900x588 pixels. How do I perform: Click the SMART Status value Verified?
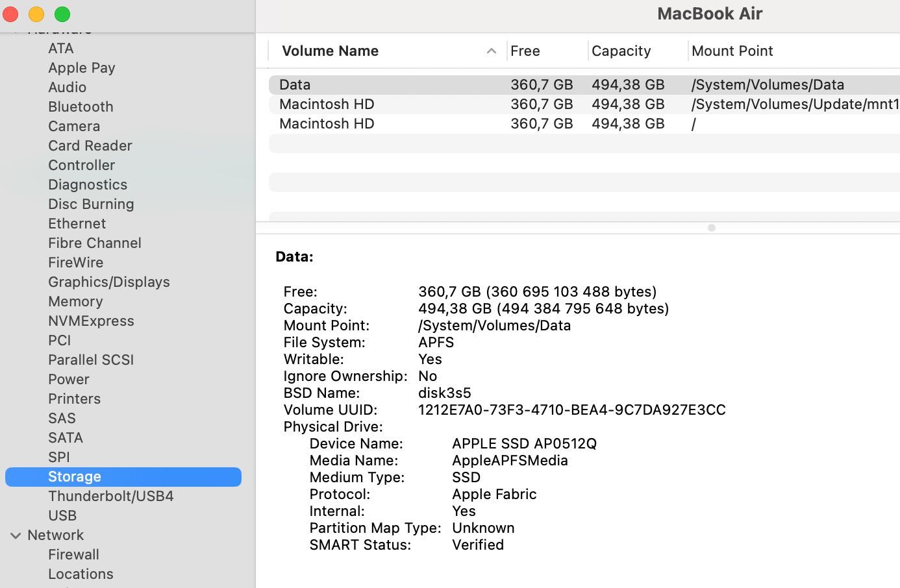coord(478,545)
